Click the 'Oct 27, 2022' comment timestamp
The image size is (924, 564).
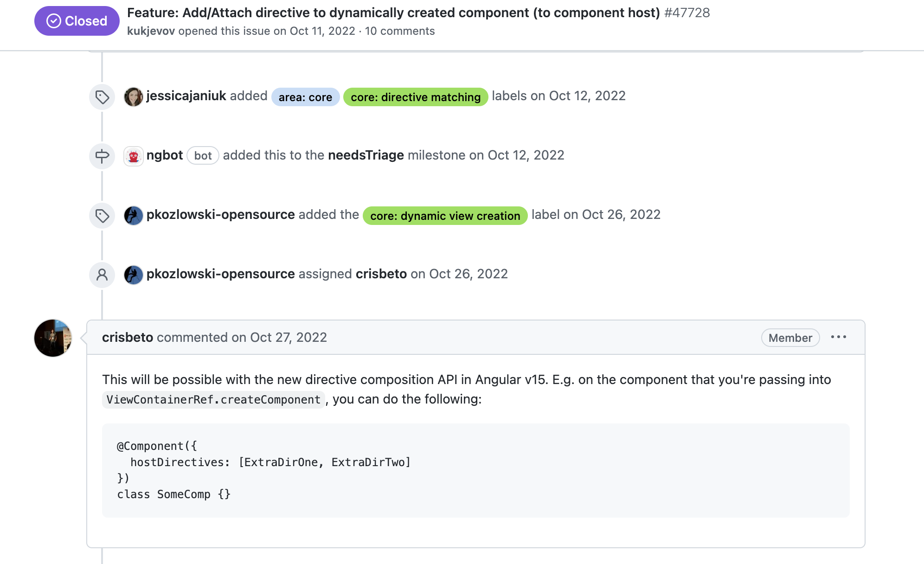coord(289,337)
